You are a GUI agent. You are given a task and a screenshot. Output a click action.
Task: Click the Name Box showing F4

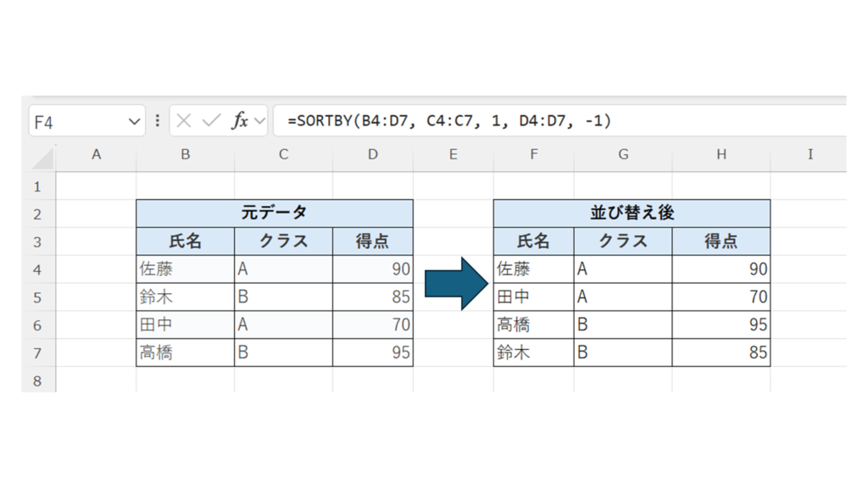76,122
